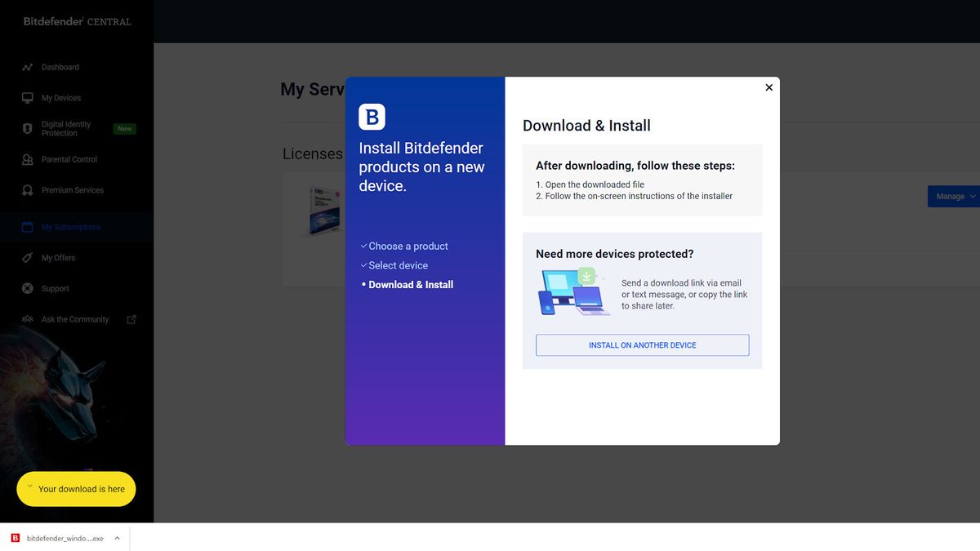Viewport: 980px width, 551px height.
Task: Select the My Offers ticket icon
Action: coord(27,257)
